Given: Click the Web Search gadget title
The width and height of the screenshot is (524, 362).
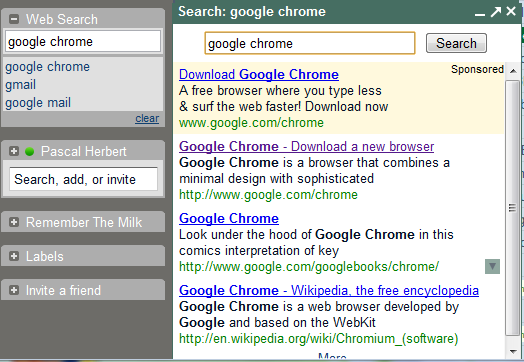Looking at the screenshot, I should (62, 19).
